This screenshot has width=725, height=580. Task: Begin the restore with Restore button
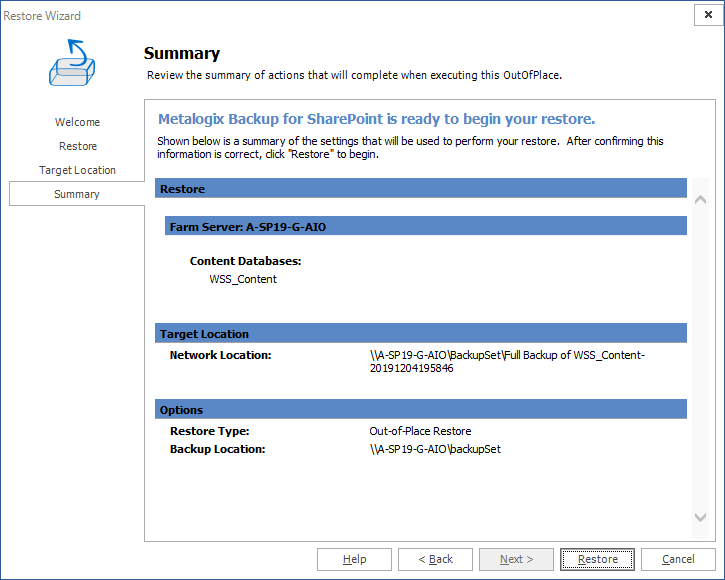click(597, 559)
